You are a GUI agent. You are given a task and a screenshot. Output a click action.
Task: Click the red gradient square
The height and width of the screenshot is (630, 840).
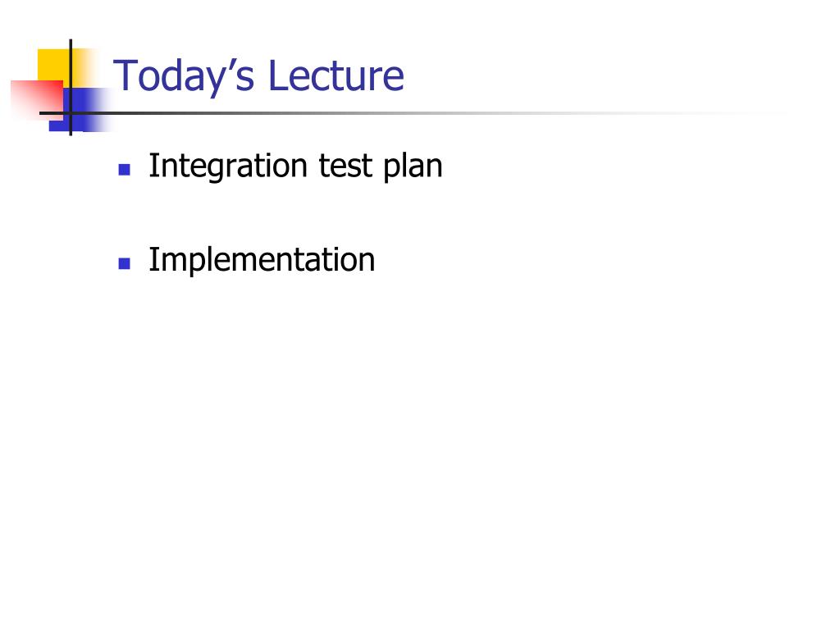click(38, 100)
